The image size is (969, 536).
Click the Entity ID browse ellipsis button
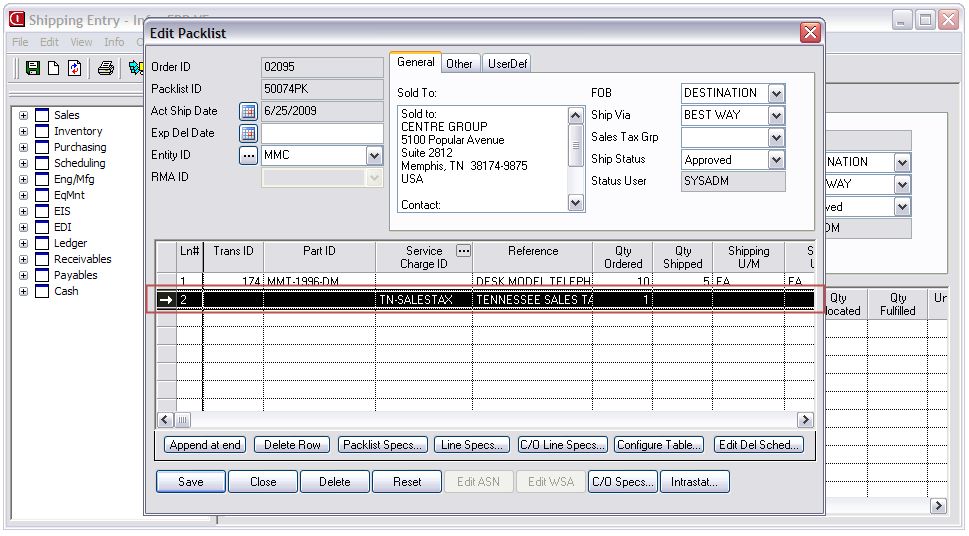tap(248, 155)
